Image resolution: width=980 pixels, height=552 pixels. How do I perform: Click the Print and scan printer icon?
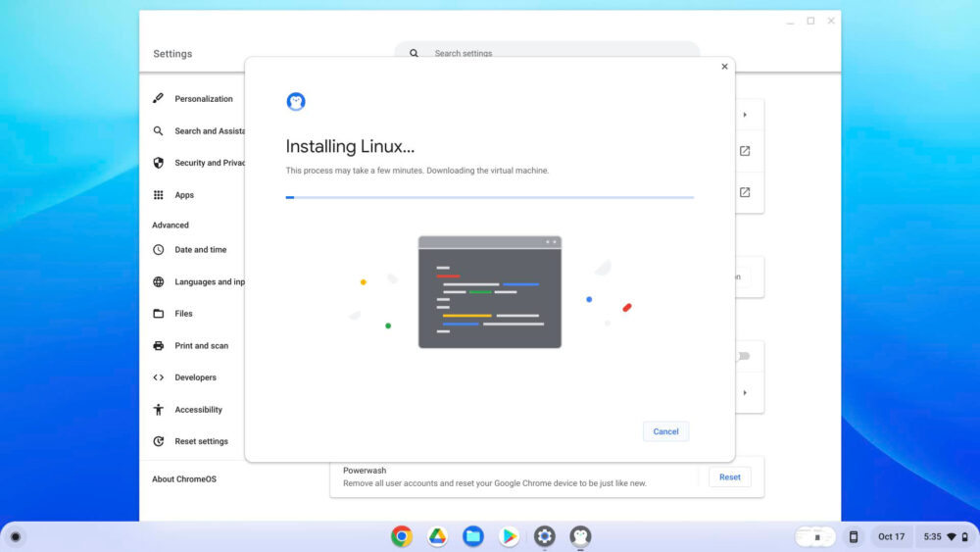(x=158, y=346)
